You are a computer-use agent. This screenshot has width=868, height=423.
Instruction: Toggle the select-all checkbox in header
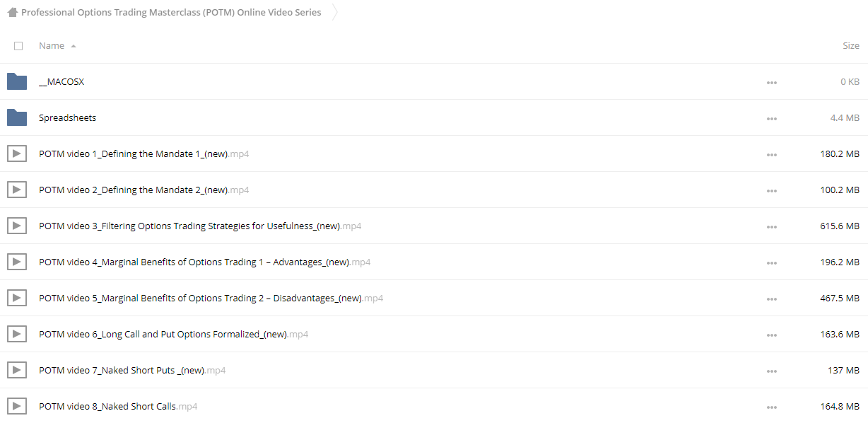[18, 46]
